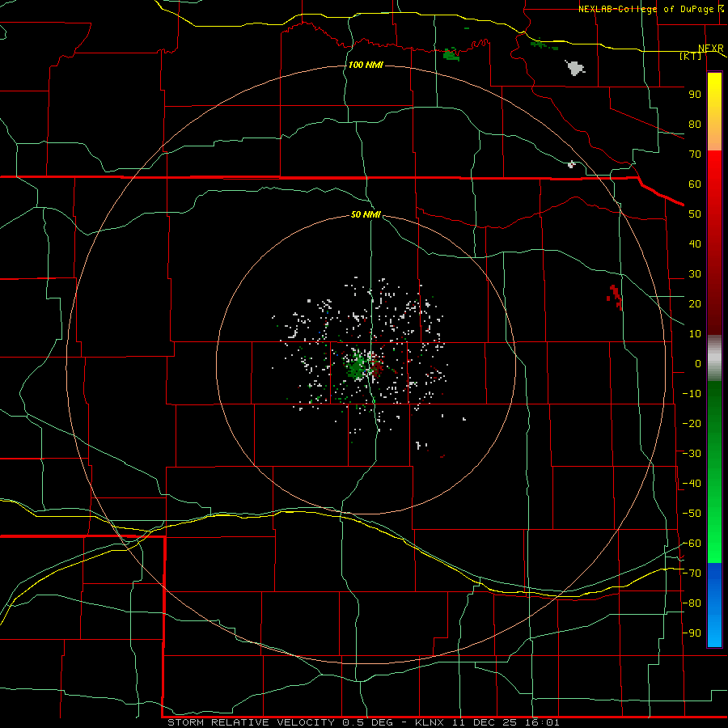Viewport: 728px width, 728px height.
Task: Click the -50 value on velocity scale
Action: (692, 514)
